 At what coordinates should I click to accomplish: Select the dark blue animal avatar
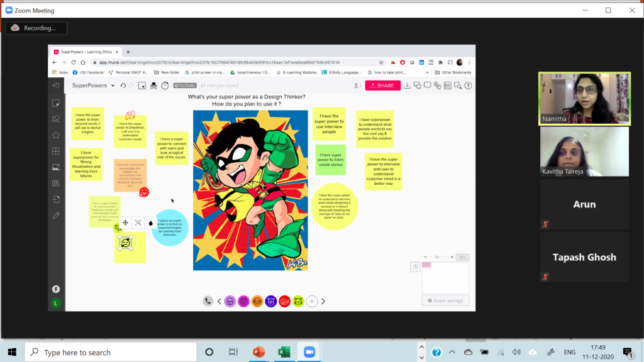tap(271, 301)
